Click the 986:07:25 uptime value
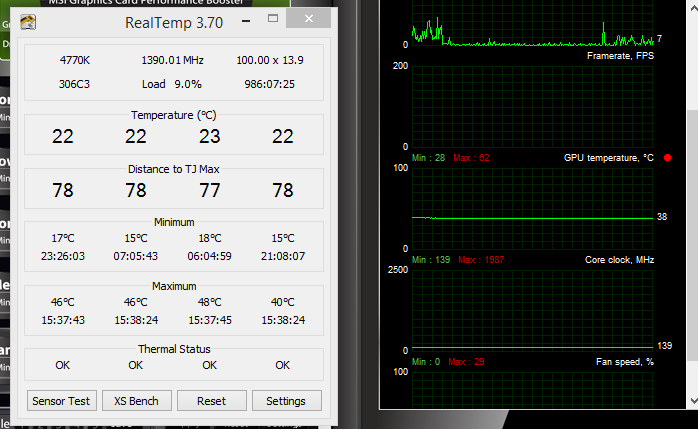Viewport: 698px width, 429px height. [269, 84]
